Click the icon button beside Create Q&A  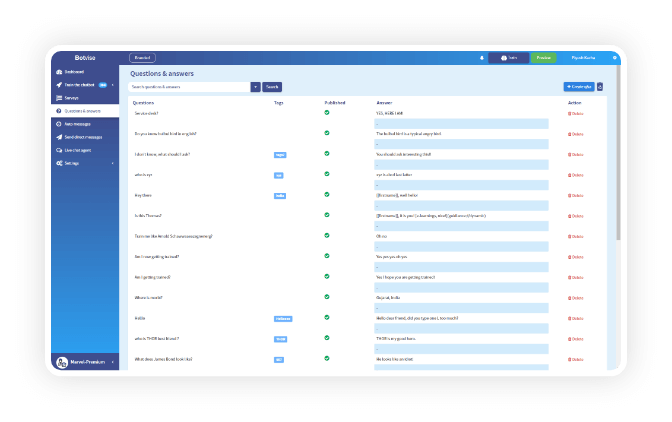[x=600, y=87]
